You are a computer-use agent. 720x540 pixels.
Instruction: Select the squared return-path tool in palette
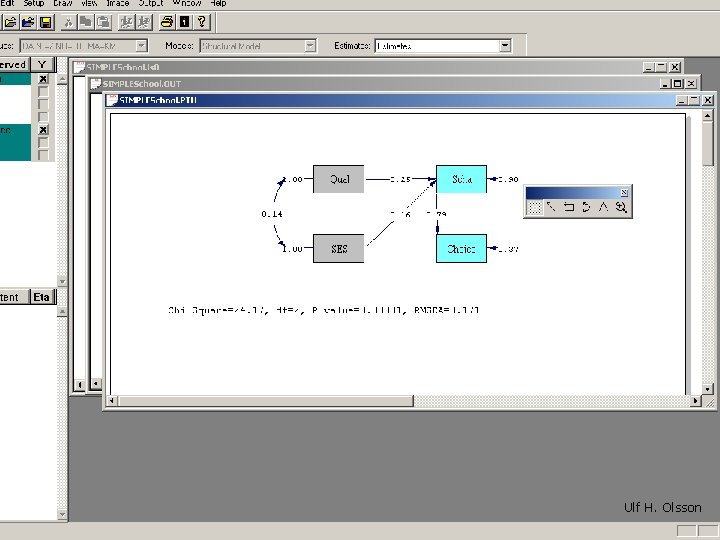[x=568, y=207]
